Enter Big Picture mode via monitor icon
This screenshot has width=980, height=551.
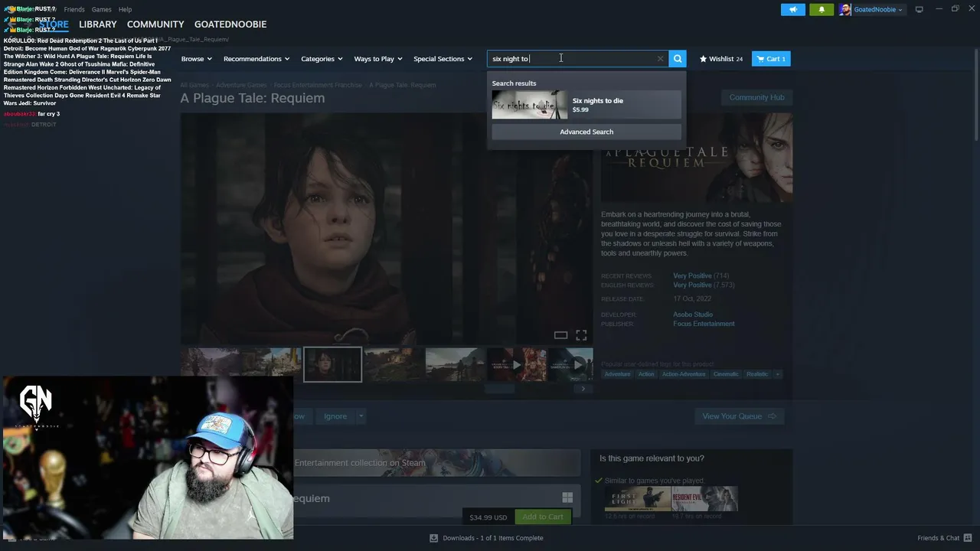pyautogui.click(x=919, y=9)
